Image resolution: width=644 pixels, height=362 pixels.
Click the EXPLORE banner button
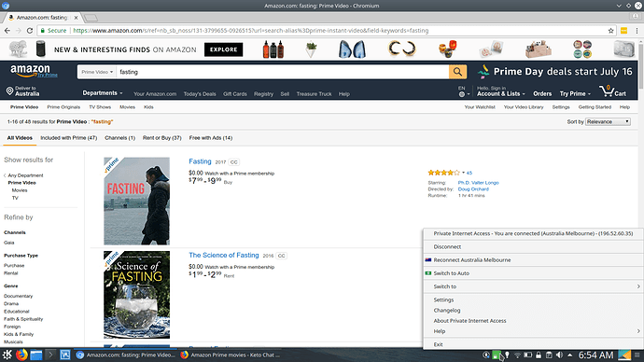(223, 49)
